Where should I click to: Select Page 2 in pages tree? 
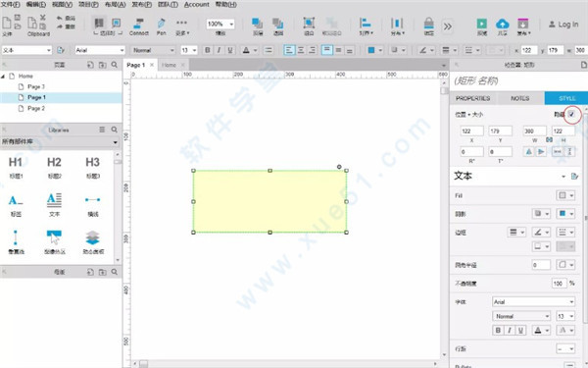(x=36, y=108)
